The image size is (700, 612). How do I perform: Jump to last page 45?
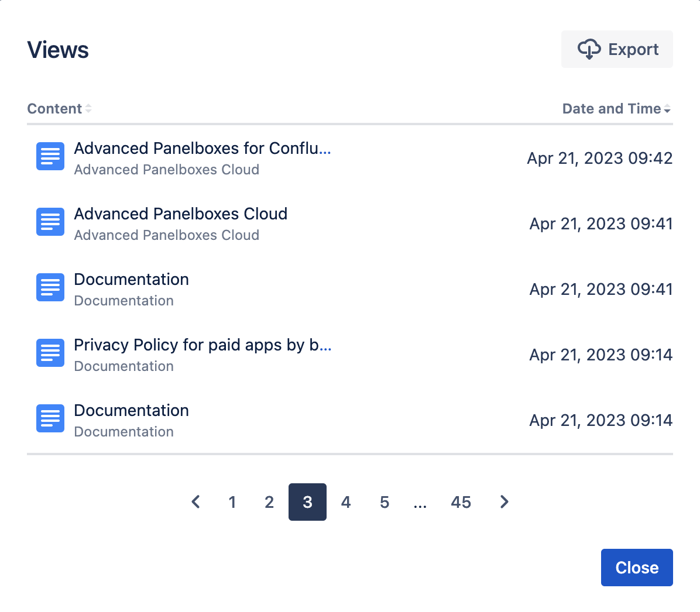(x=461, y=502)
